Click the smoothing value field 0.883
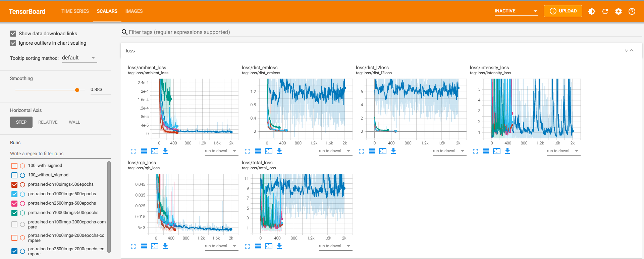This screenshot has height=259, width=644. [x=100, y=90]
